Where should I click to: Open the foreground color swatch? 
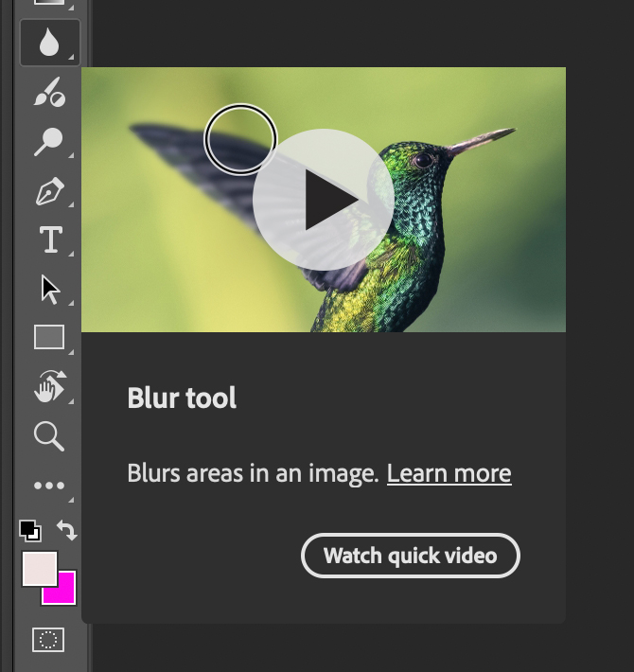pyautogui.click(x=40, y=569)
